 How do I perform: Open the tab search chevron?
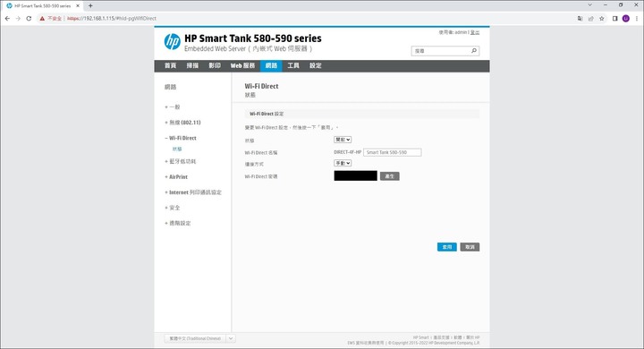click(589, 5)
